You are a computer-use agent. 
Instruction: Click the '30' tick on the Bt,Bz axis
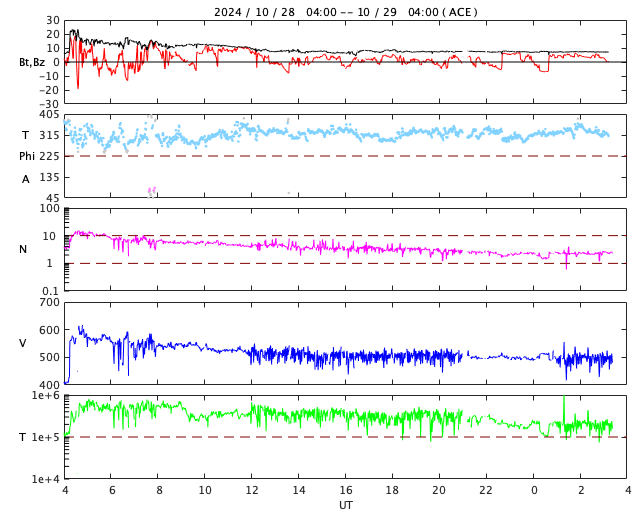(x=53, y=20)
